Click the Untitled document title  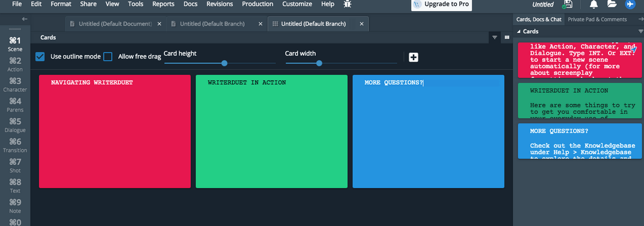[x=543, y=4]
